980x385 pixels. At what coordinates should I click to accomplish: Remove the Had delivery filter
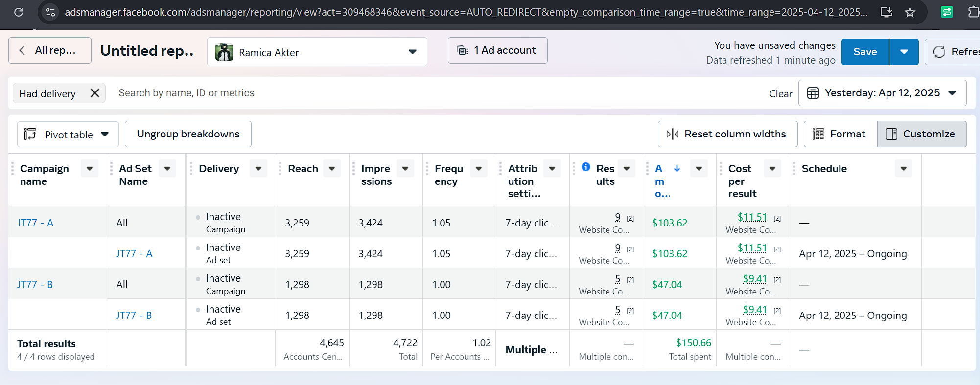(x=95, y=93)
